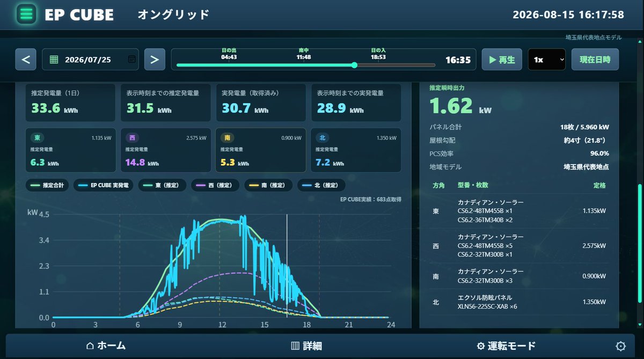Screen dimensions: 644x359
Task: Click the オングリッド status label
Action: 173,14
